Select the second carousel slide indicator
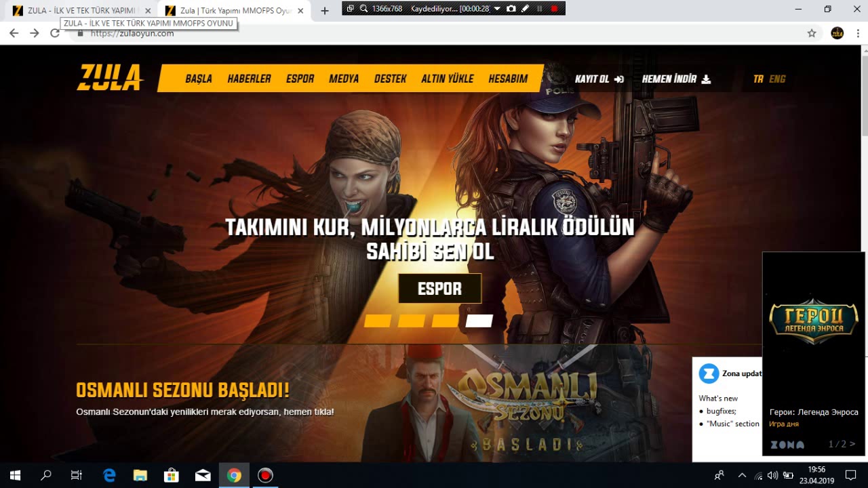The height and width of the screenshot is (488, 868). pyautogui.click(x=412, y=321)
